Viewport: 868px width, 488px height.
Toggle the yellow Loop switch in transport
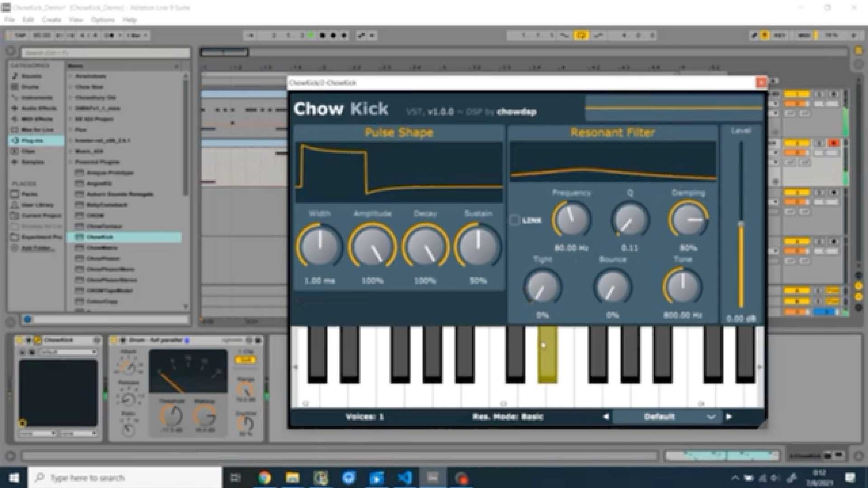coord(581,35)
